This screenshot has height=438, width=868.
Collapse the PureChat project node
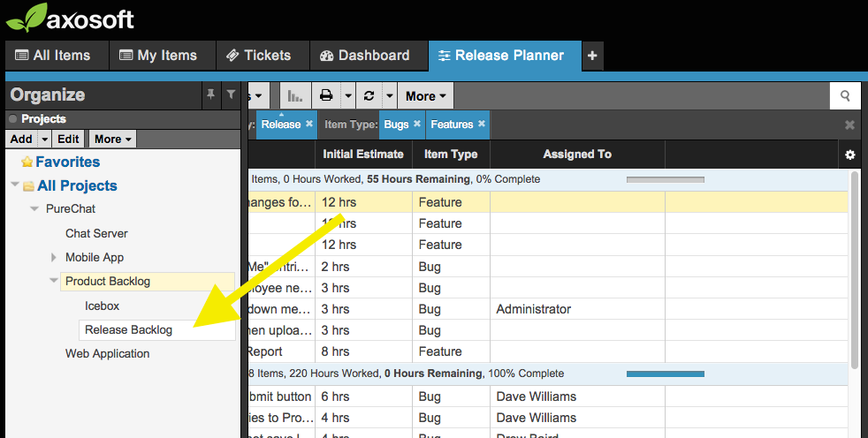(x=34, y=209)
